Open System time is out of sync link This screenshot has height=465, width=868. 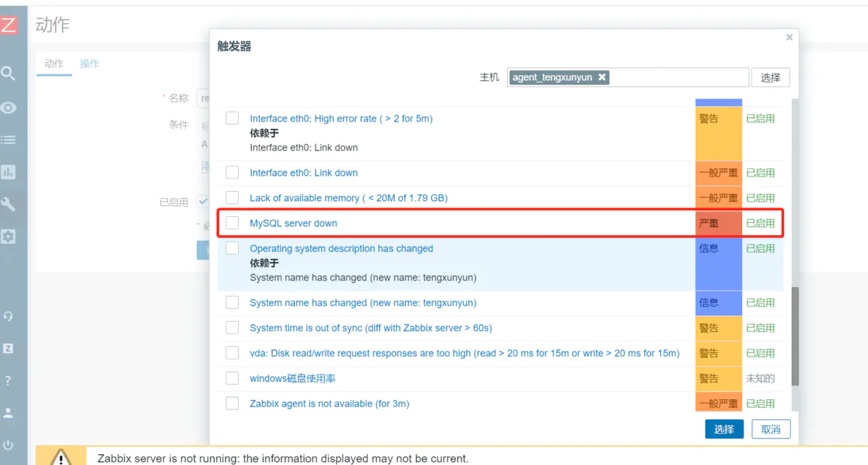coord(371,328)
